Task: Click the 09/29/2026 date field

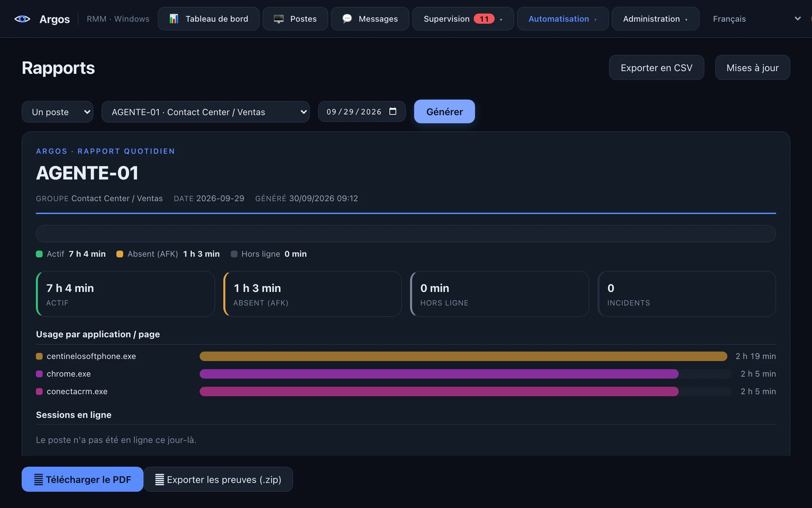Action: click(x=362, y=111)
